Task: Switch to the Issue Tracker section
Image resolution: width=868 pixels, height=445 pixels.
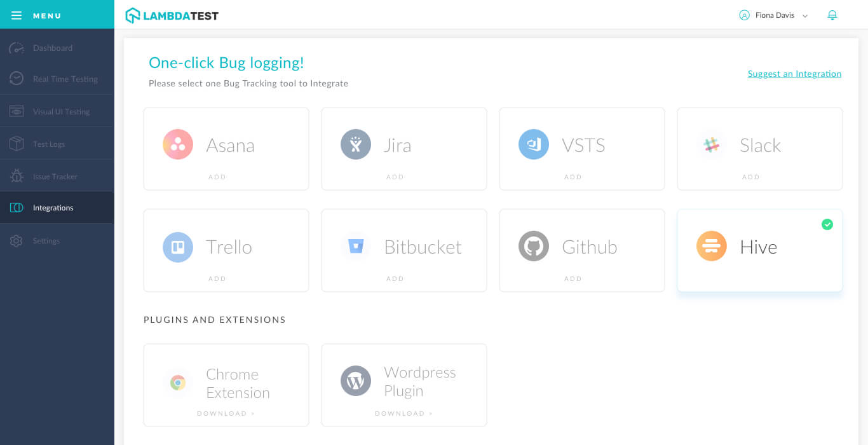Action: tap(54, 175)
